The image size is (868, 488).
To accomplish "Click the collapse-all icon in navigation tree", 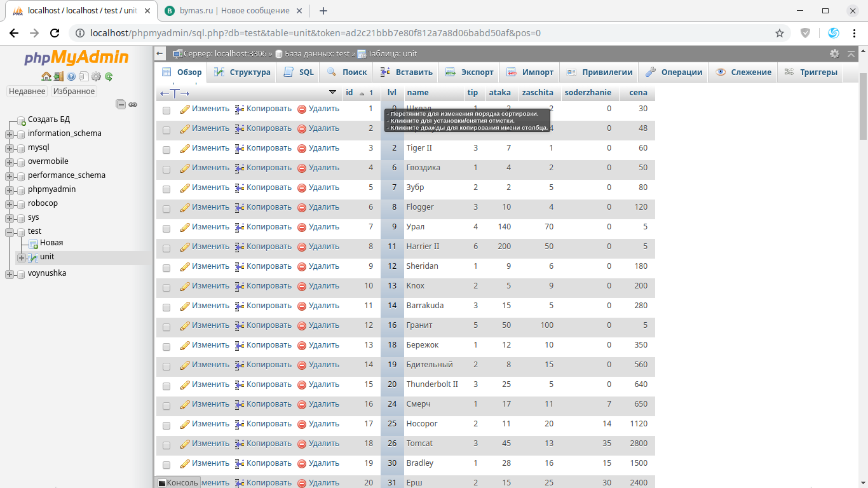I will tap(121, 104).
